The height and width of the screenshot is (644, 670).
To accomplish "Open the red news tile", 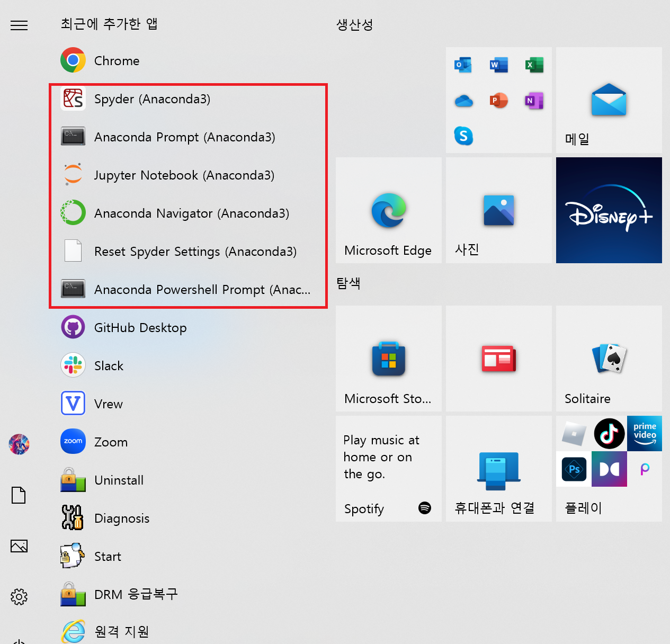I will click(x=499, y=359).
